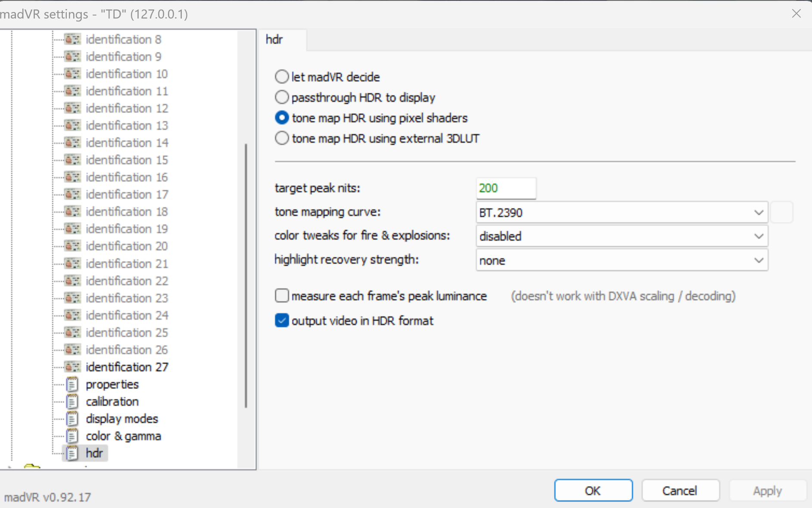Viewport: 812px width, 508px height.
Task: Click the identification 8 icon
Action: pyautogui.click(x=72, y=39)
